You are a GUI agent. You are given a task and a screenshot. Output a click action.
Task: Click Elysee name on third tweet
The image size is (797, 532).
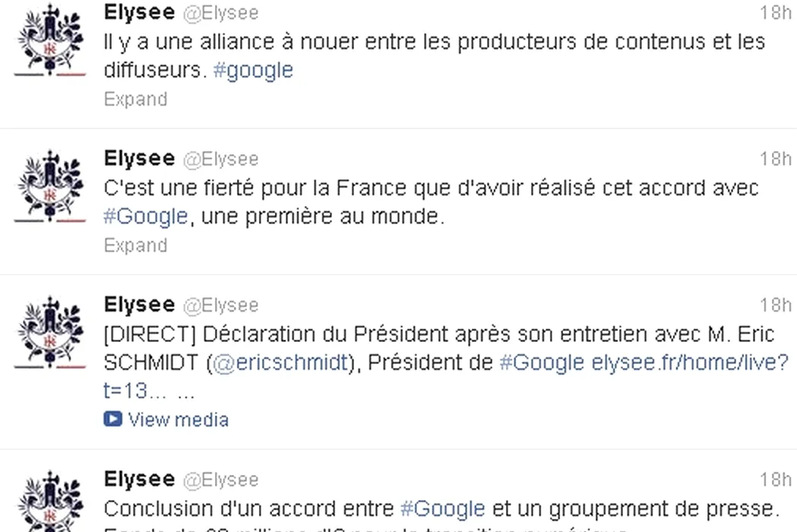coord(139,305)
